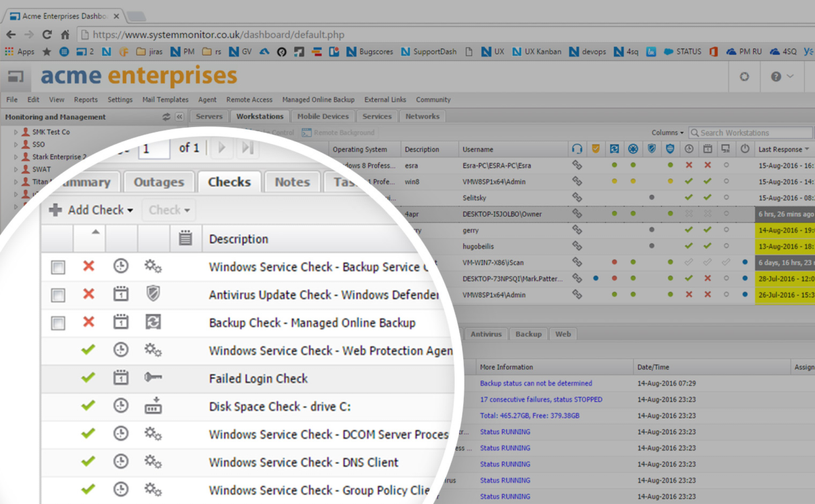The height and width of the screenshot is (504, 815).
Task: Open the Remote Access menu
Action: click(x=249, y=99)
